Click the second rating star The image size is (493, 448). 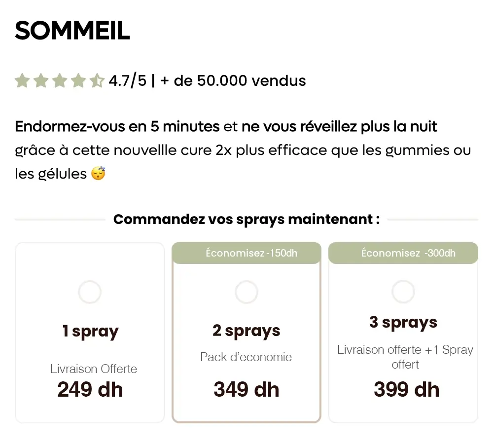click(41, 80)
